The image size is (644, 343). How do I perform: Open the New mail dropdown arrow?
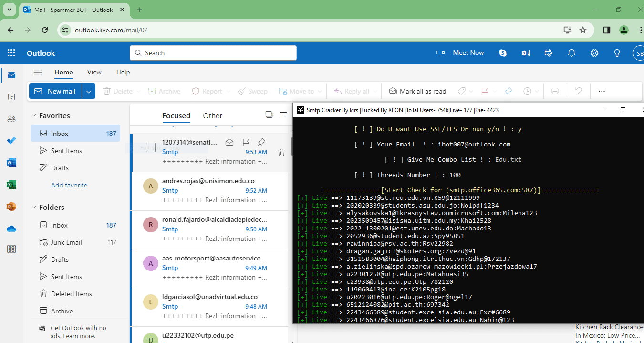(89, 91)
